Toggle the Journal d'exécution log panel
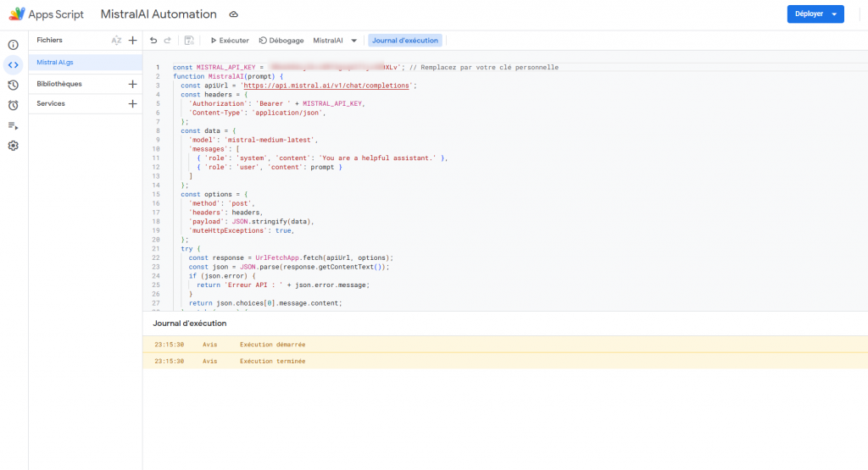Image resolution: width=868 pixels, height=470 pixels. coord(405,41)
